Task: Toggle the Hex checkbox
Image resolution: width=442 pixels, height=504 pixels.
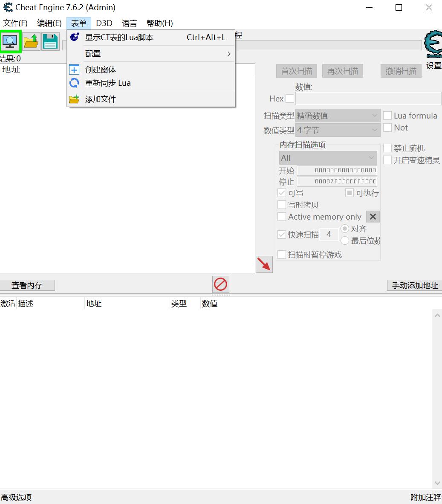Action: (290, 98)
